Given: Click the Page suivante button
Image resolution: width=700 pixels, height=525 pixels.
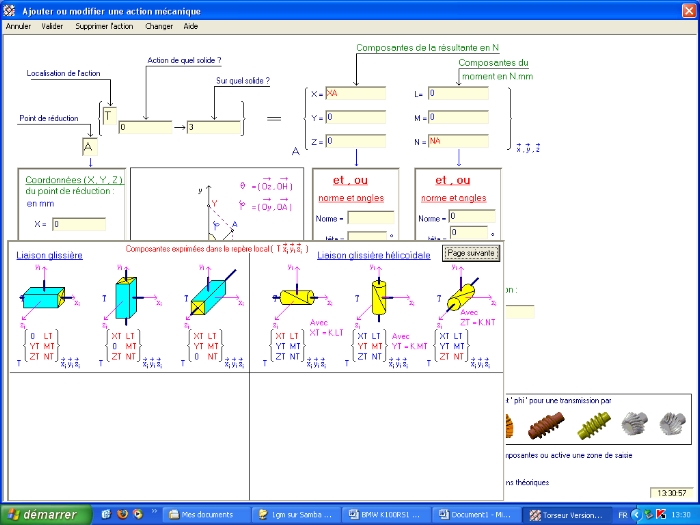Looking at the screenshot, I should tap(471, 253).
